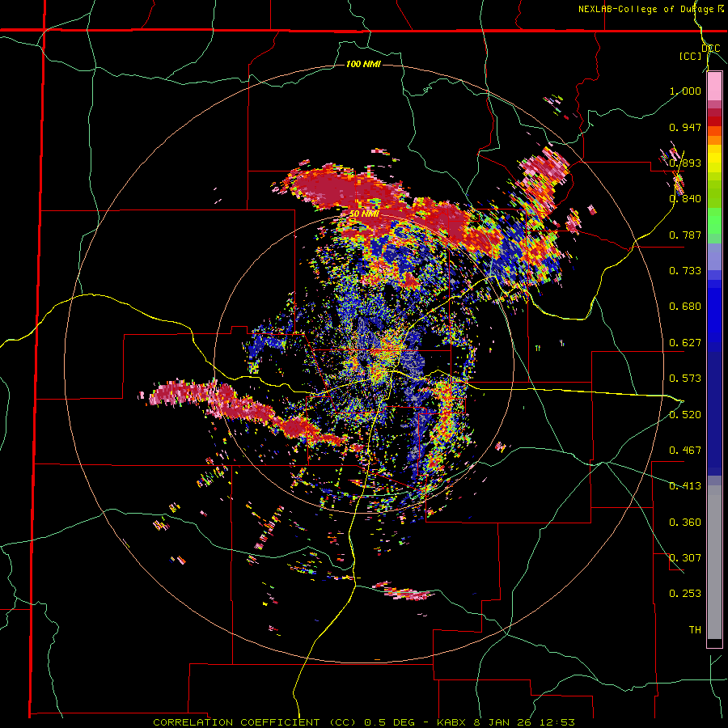728x728 pixels.
Task: Click the 1.000 value on color scale
Action: (x=685, y=91)
